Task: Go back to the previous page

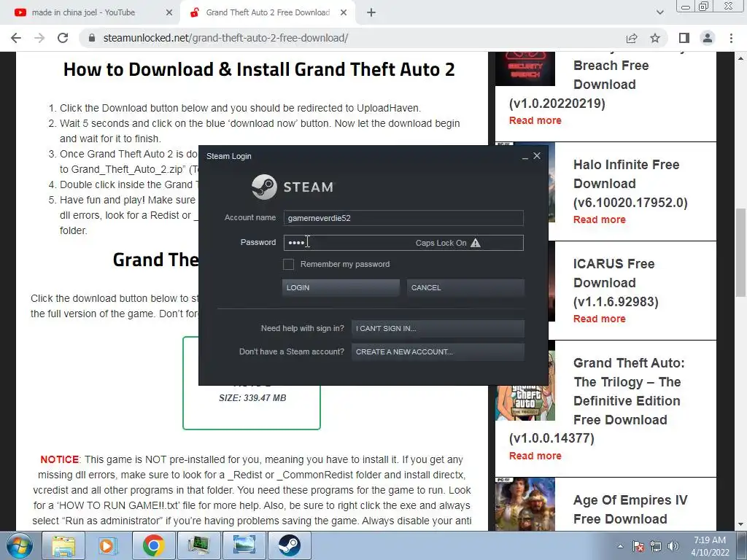Action: [16, 38]
